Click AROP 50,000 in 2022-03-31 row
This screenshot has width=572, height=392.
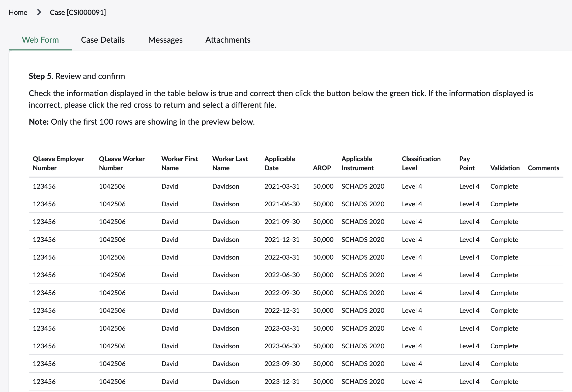323,257
